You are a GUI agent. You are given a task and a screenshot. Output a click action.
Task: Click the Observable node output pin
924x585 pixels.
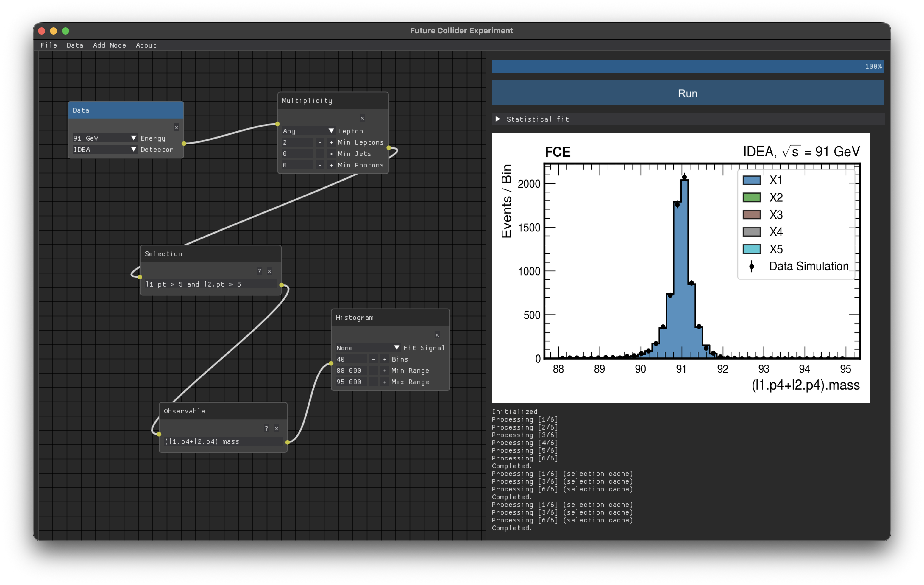pyautogui.click(x=287, y=443)
